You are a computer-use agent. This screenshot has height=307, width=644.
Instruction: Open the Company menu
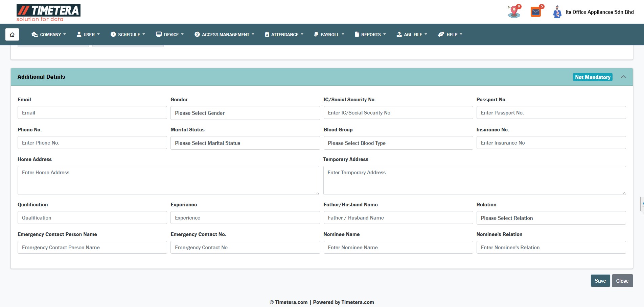pos(49,34)
